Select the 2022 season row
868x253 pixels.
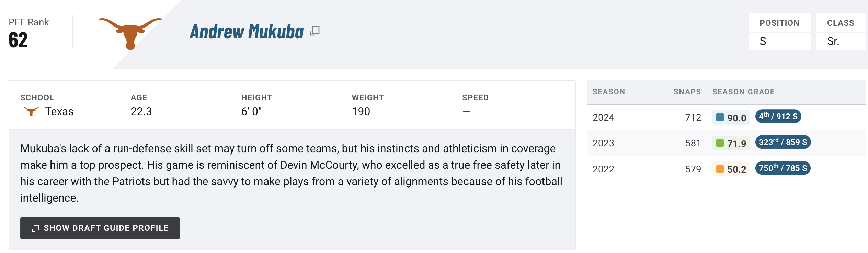click(x=726, y=169)
